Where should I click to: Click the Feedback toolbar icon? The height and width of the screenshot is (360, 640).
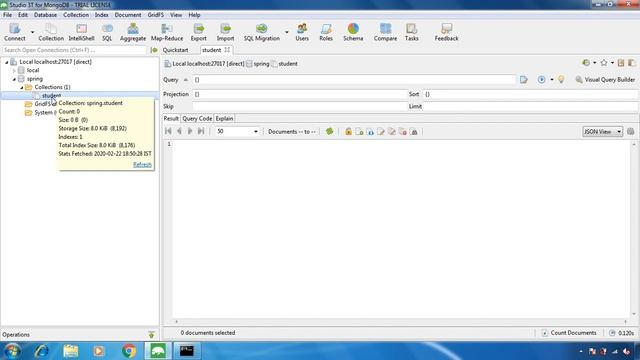click(x=446, y=32)
